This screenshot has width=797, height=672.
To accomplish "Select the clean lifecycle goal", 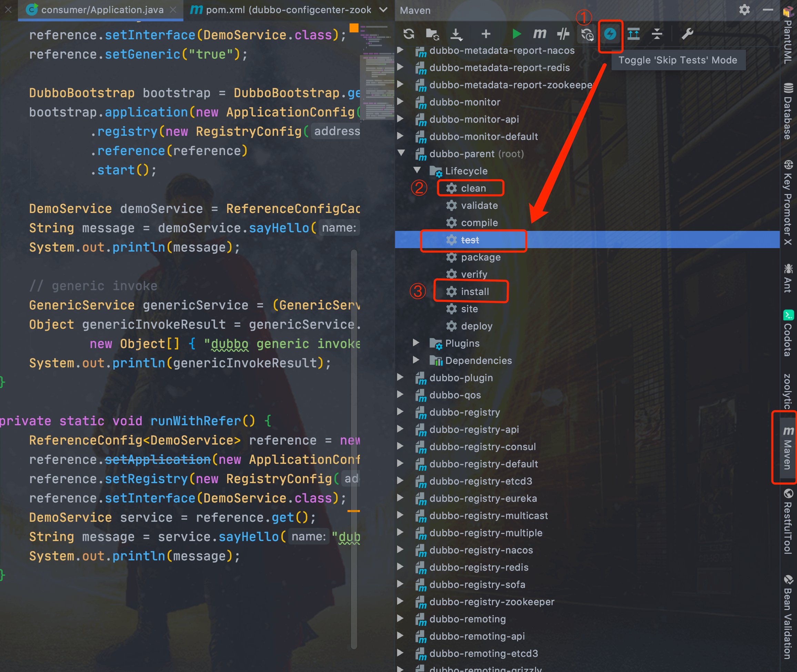I will 473,188.
